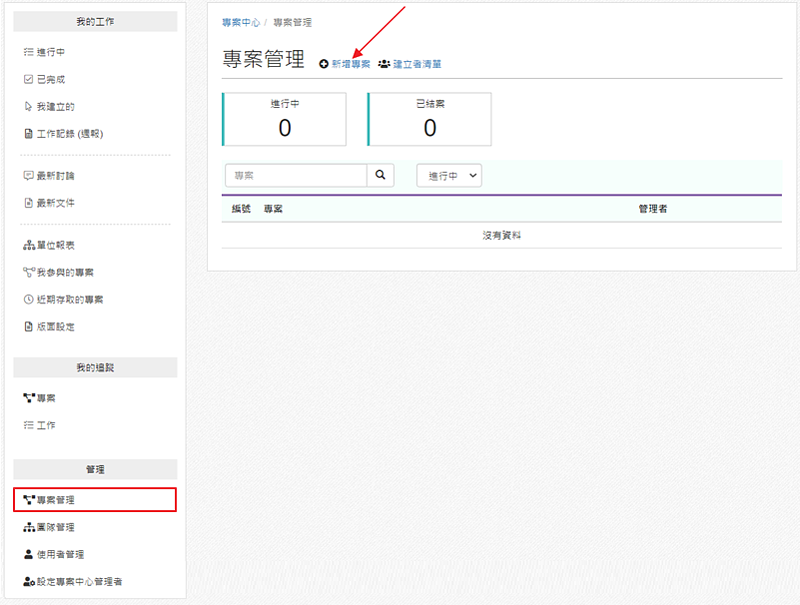
Task: Open 團隊管理 in the sidebar
Action: pyautogui.click(x=56, y=527)
